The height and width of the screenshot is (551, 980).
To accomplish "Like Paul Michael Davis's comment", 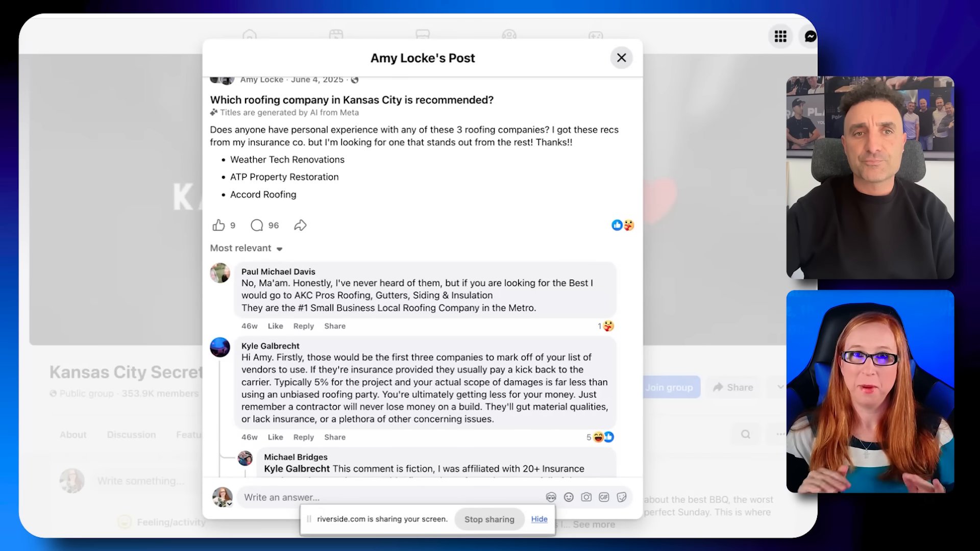I will click(x=275, y=326).
